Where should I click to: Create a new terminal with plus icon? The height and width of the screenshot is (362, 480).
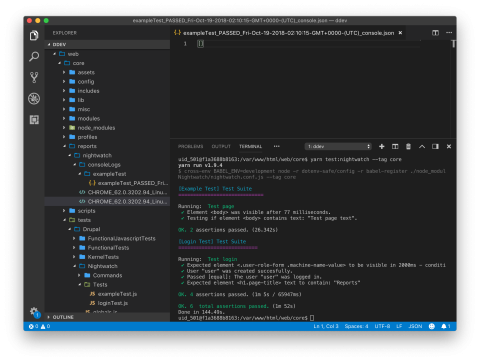pyautogui.click(x=382, y=146)
